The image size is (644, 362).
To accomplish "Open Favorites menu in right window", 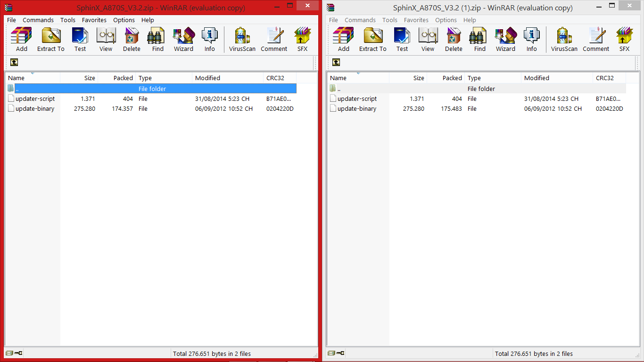I will [x=416, y=20].
